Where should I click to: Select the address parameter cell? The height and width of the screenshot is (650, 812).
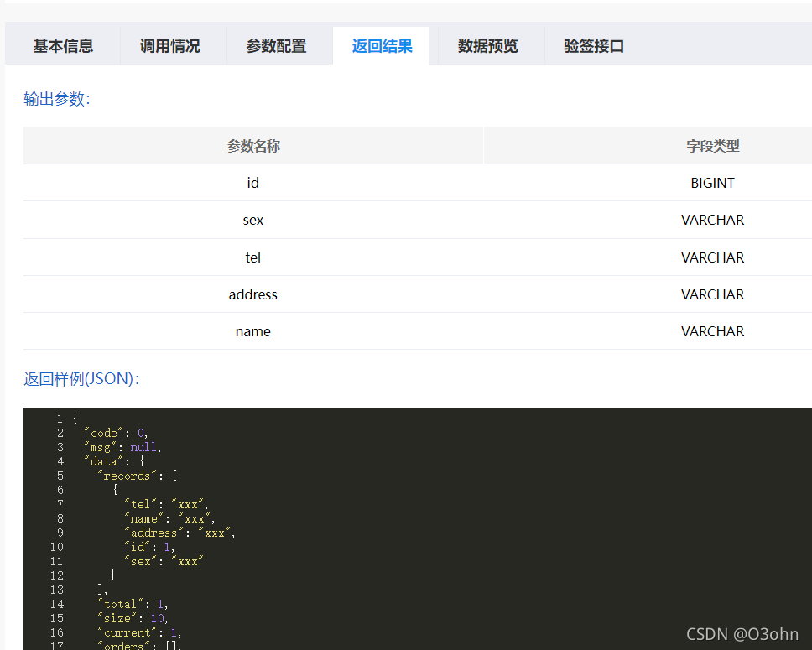[x=253, y=294]
